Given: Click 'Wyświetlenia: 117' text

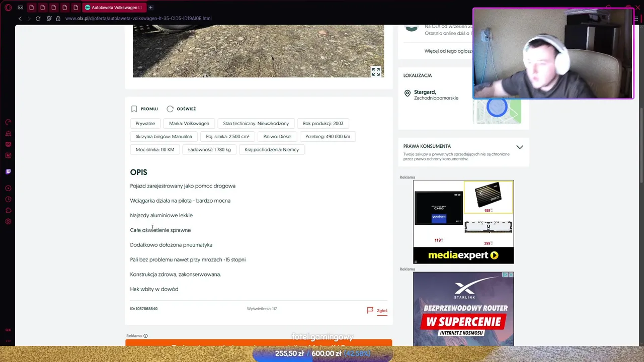Looking at the screenshot, I should [262, 309].
